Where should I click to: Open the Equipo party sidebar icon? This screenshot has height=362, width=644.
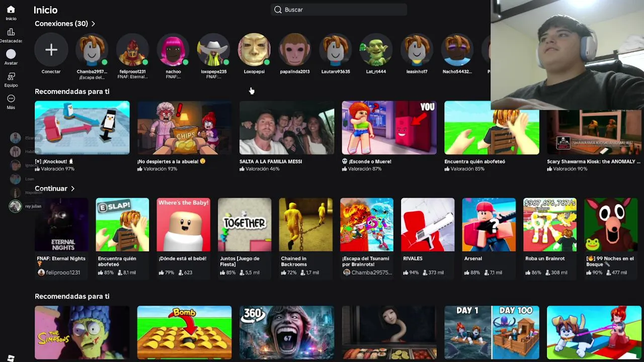(11, 76)
